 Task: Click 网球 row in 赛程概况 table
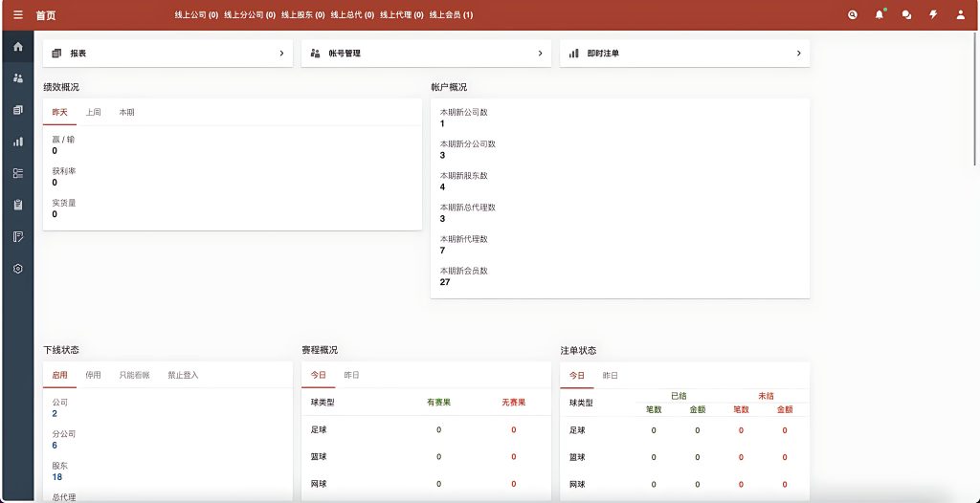pyautogui.click(x=426, y=484)
